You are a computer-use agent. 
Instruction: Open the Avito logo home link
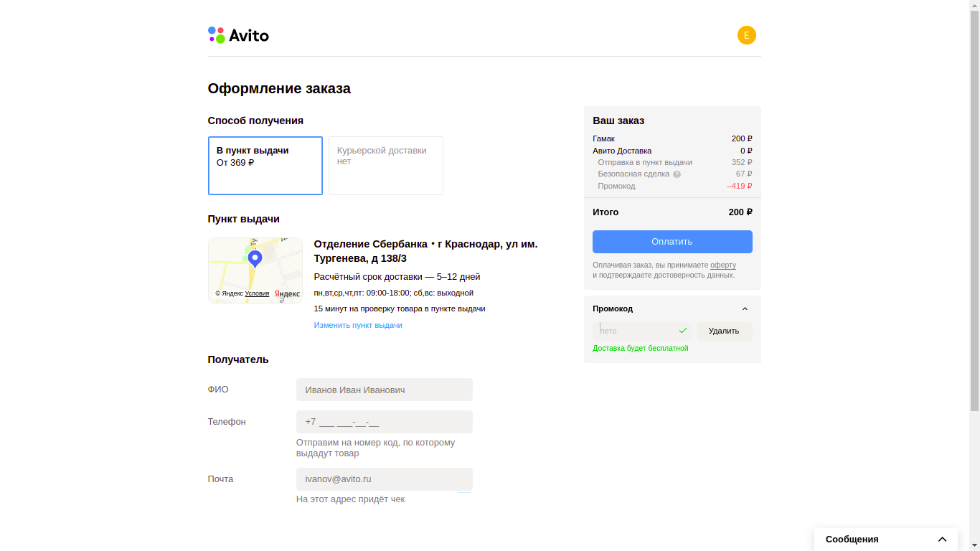[238, 35]
